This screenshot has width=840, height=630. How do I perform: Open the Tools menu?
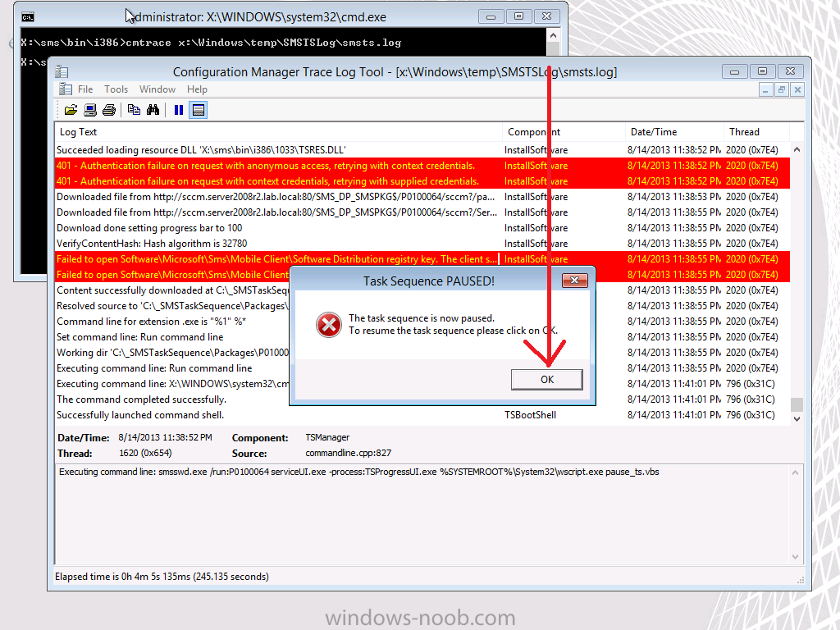tap(116, 89)
